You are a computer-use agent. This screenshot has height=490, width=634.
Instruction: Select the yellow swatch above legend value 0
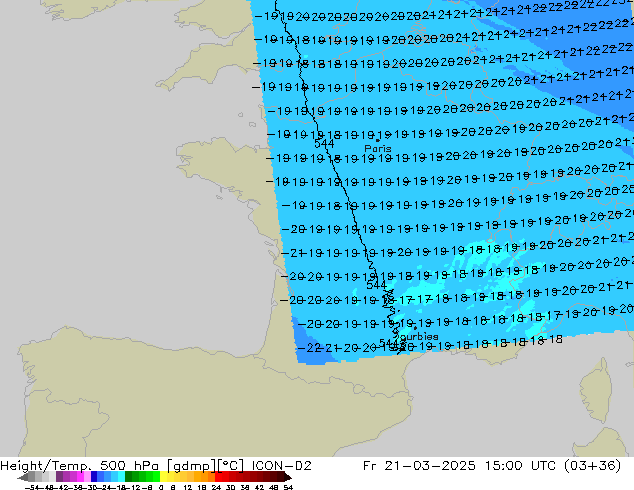(x=163, y=476)
